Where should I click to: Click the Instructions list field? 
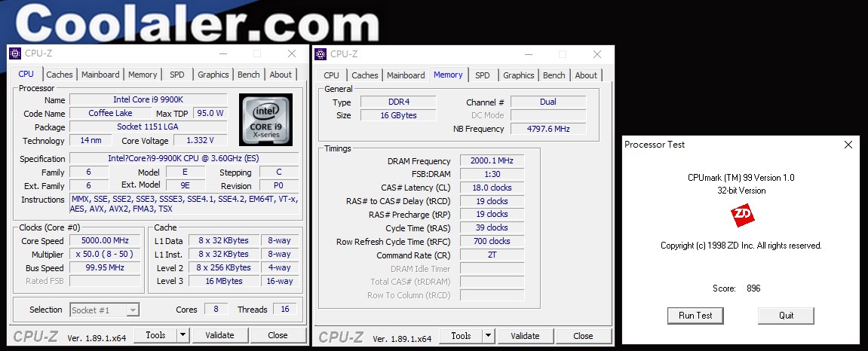click(184, 204)
